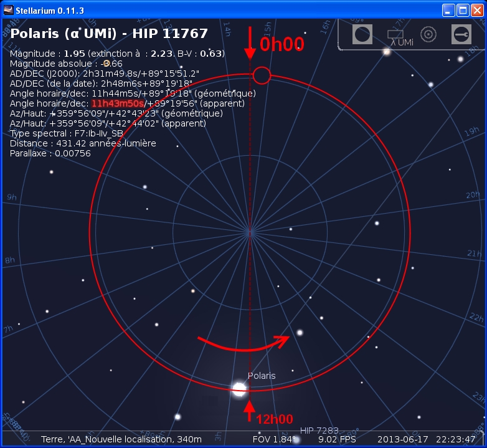
Task: Click the 'Az/Haut' géométrique line
Action: click(x=116, y=113)
